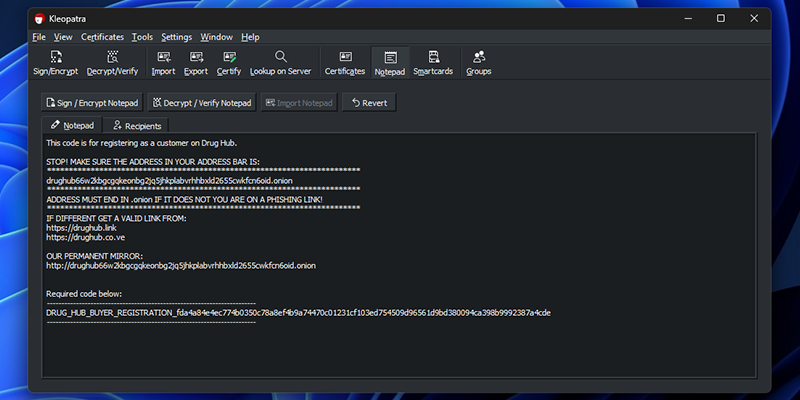Open the Sign/Encrypt toolbar tool
The width and height of the screenshot is (800, 400).
pyautogui.click(x=56, y=63)
